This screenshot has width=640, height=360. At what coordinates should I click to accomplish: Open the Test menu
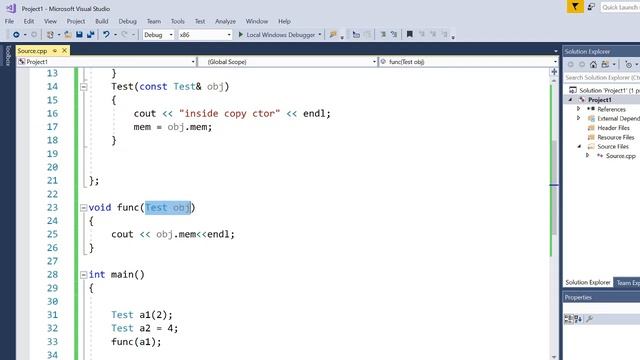click(x=200, y=21)
